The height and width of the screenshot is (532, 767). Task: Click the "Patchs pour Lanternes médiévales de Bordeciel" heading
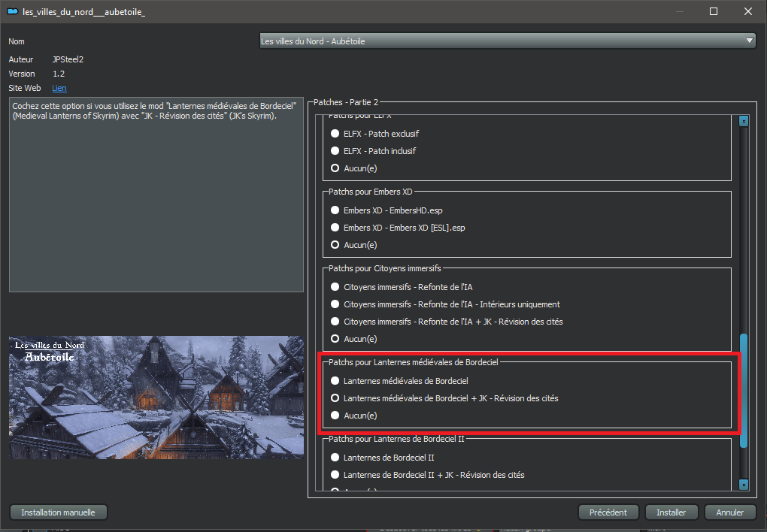tap(414, 362)
